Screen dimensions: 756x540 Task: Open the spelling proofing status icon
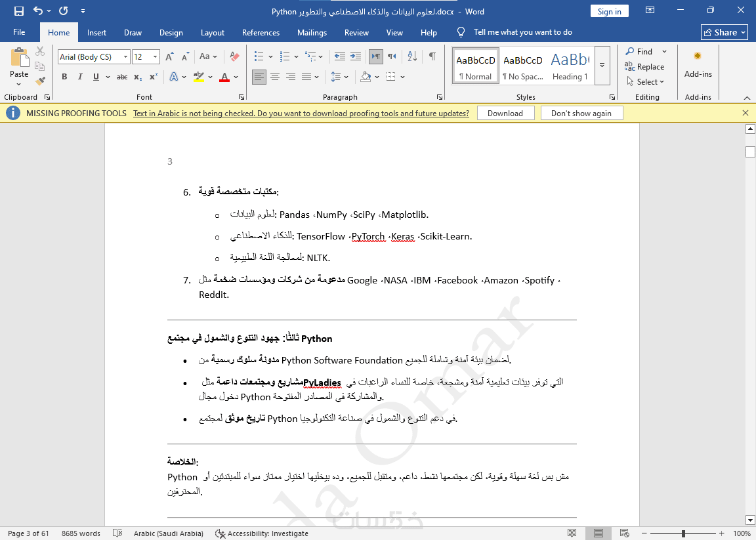[x=117, y=533]
